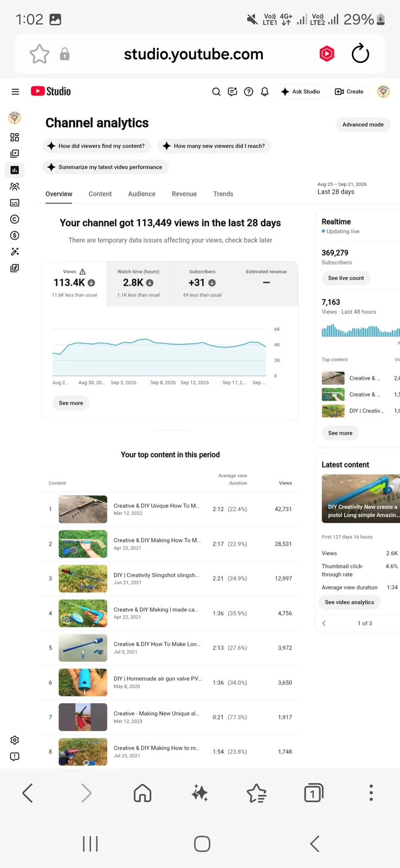Open browser tabs switcher
This screenshot has height=868, width=400.
pyautogui.click(x=313, y=793)
